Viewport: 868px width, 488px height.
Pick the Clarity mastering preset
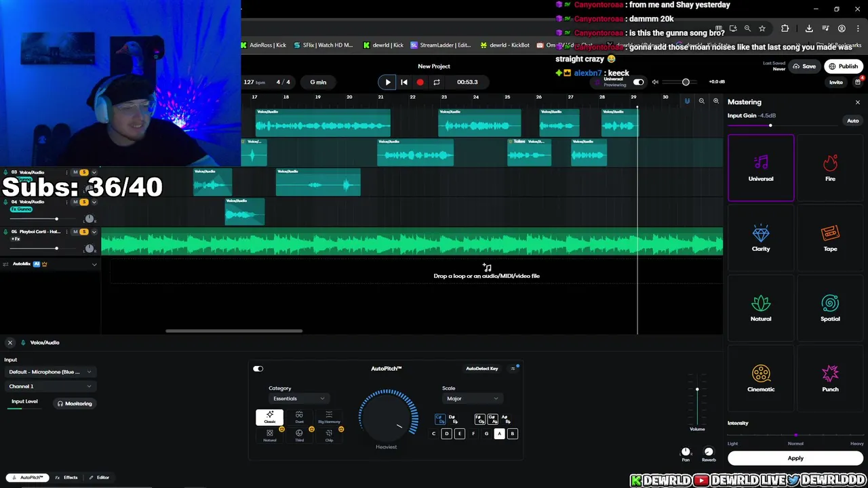[761, 238]
